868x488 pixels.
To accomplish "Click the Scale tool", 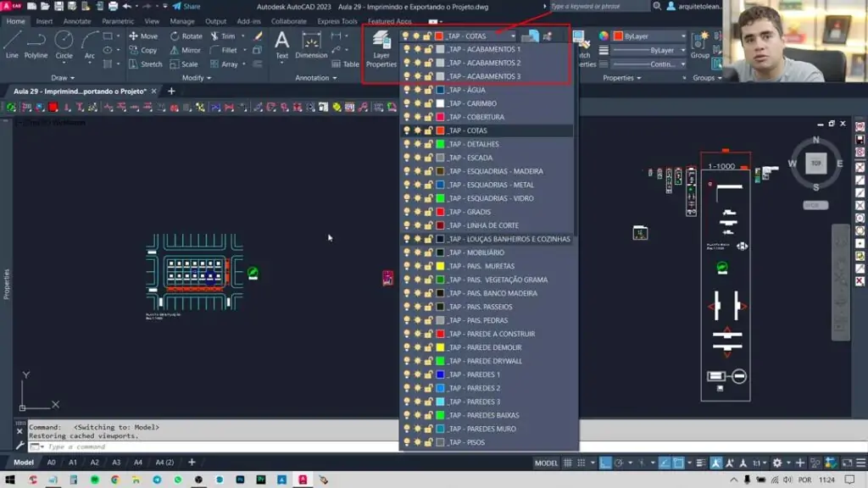I will (x=183, y=64).
